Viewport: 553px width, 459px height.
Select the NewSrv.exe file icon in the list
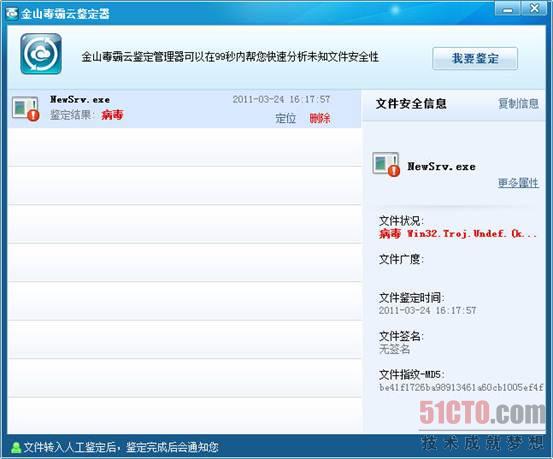26,109
